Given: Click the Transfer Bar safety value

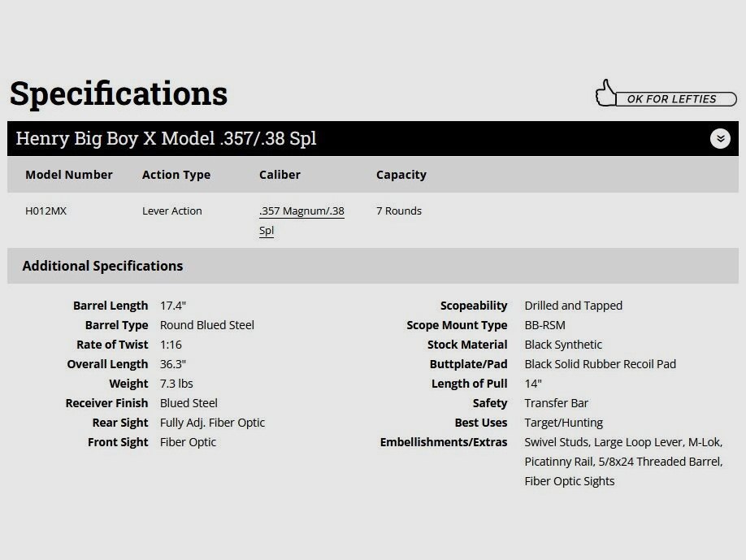Looking at the screenshot, I should click(x=557, y=403).
